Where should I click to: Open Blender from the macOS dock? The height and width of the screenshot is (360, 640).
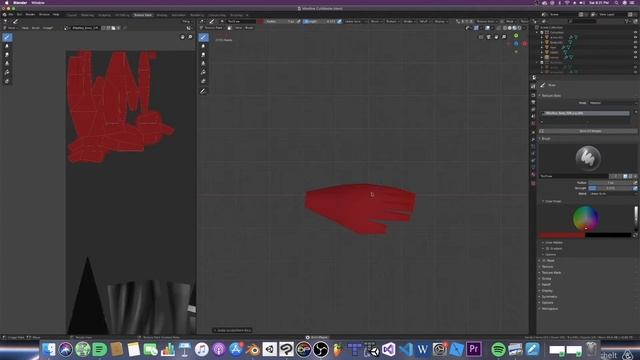[x=253, y=349]
